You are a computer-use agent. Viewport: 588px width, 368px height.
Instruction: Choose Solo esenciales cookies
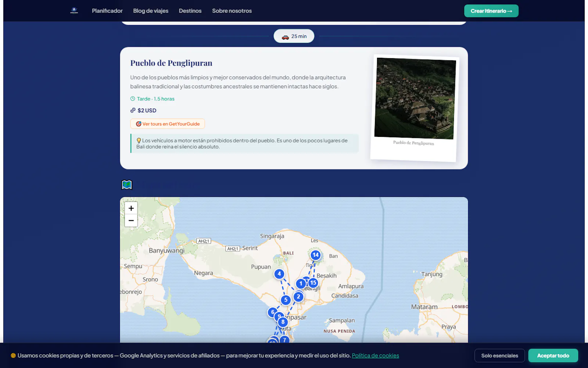click(x=500, y=355)
